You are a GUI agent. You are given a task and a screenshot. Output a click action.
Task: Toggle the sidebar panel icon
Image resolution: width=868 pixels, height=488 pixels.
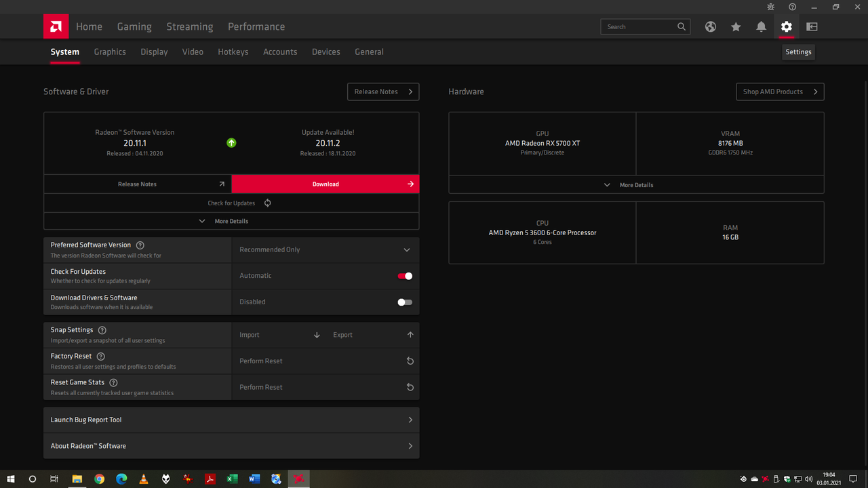pyautogui.click(x=812, y=26)
